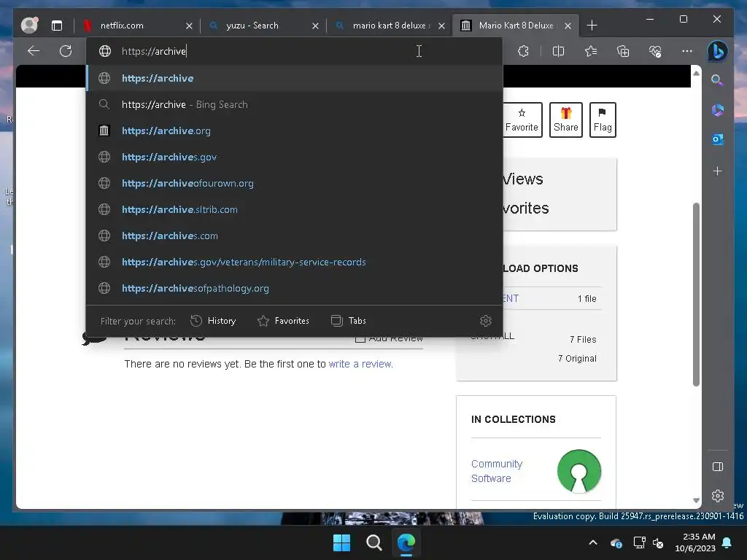Open the tab actions menu icon
Image resolution: width=747 pixels, height=560 pixels.
(x=57, y=26)
